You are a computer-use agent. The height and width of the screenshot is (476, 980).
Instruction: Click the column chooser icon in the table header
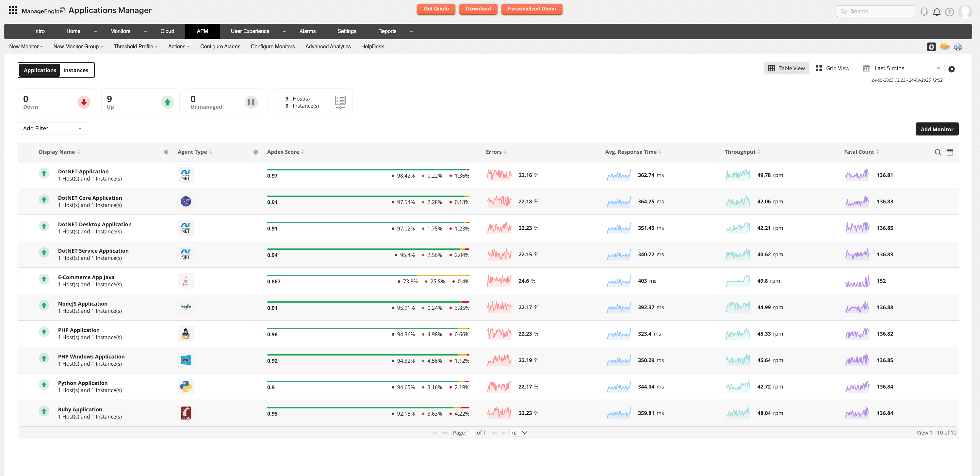pos(950,152)
